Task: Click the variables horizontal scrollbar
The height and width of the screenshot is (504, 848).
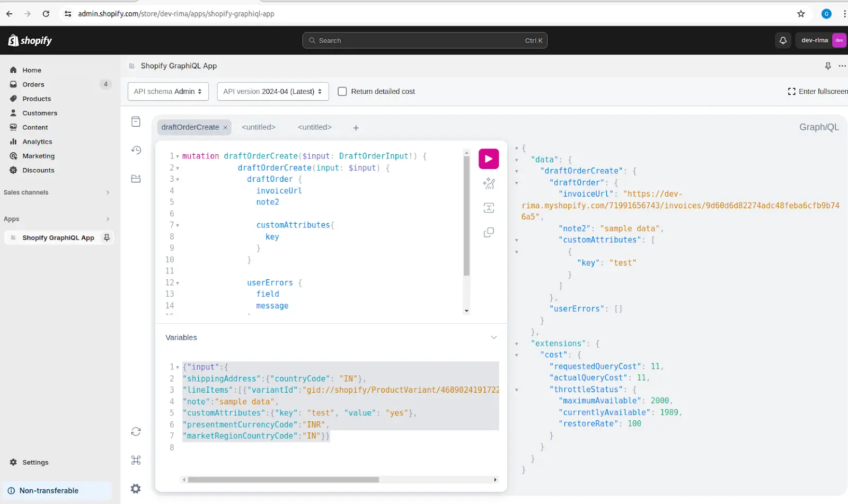Action: 283,480
